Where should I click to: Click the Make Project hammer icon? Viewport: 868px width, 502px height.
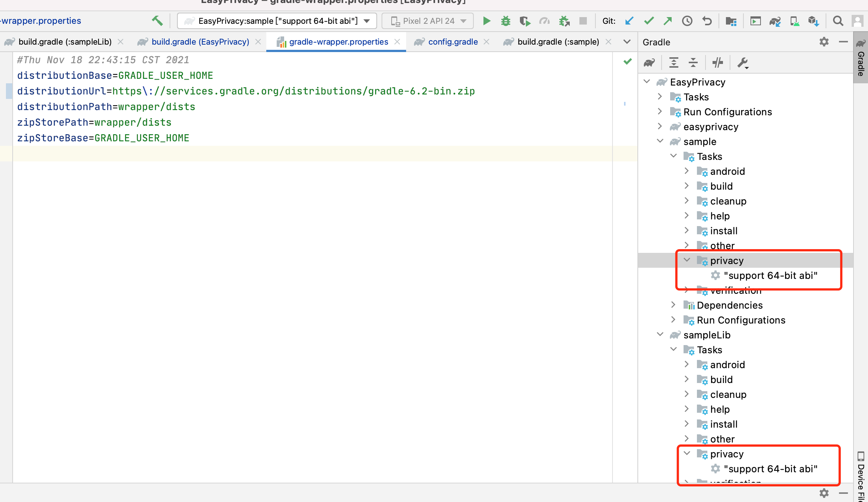157,21
